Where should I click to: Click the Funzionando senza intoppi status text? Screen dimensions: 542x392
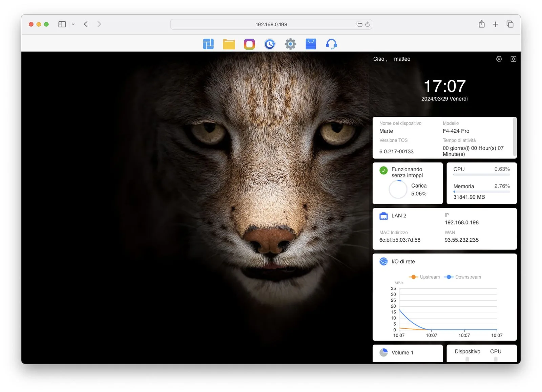click(x=407, y=172)
